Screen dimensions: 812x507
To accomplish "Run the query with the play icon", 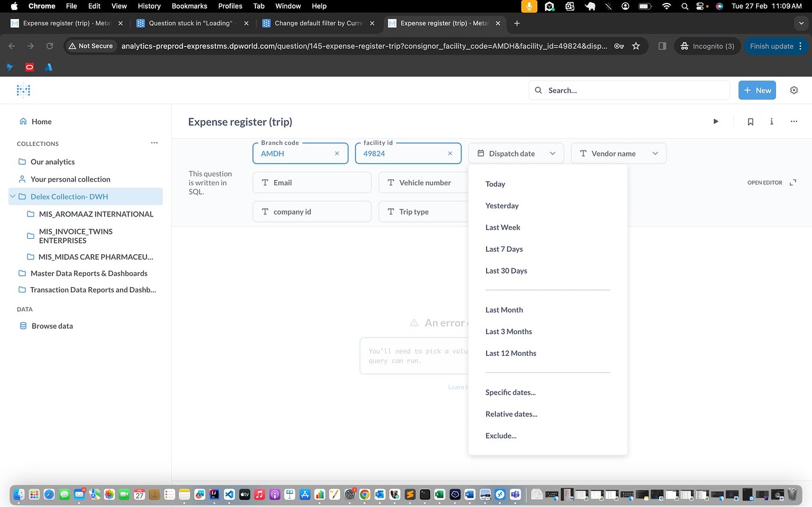I will coord(716,122).
